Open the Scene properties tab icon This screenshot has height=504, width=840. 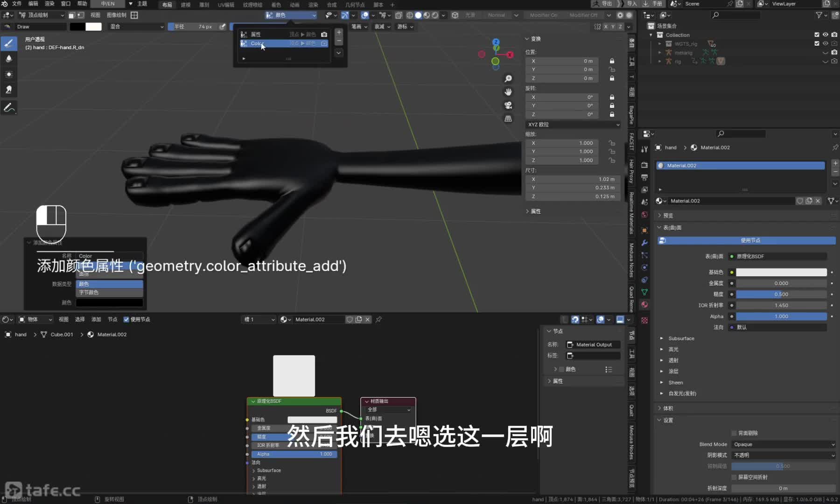pyautogui.click(x=644, y=202)
